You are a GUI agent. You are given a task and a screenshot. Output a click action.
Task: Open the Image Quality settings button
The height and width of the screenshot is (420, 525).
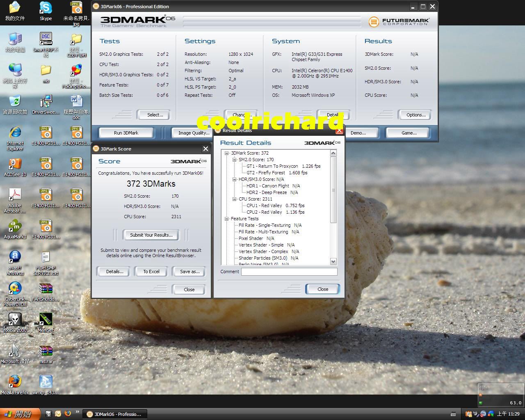coord(194,133)
